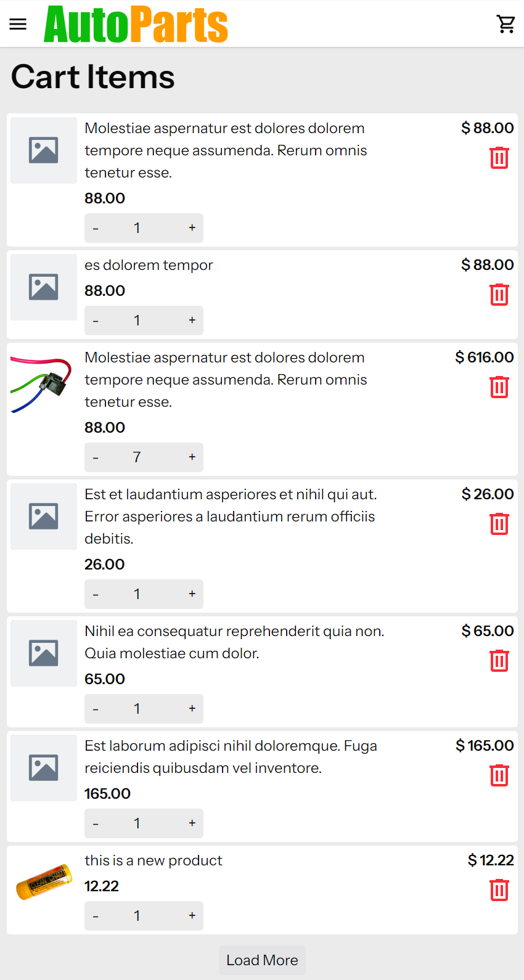The image size is (524, 980).
Task: Decrease quantity of the 7-quantity item
Action: click(96, 457)
